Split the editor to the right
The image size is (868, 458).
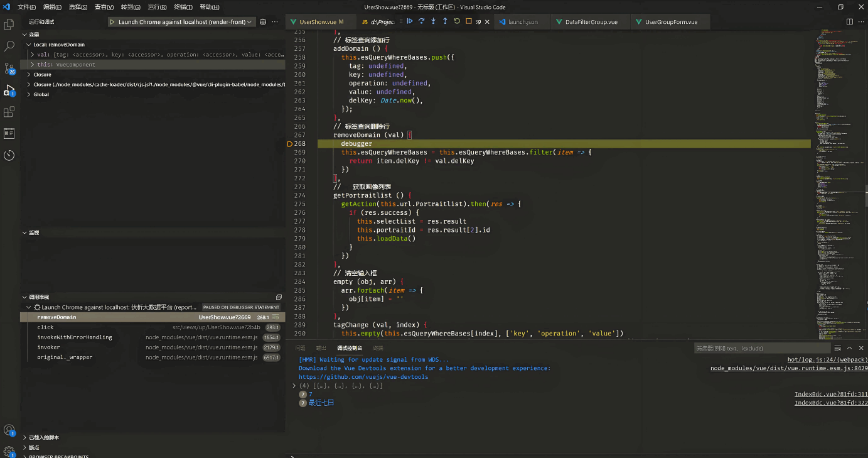coord(850,22)
